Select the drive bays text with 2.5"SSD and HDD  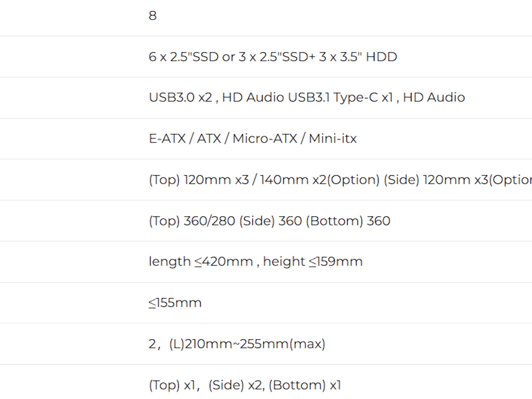[273, 57]
